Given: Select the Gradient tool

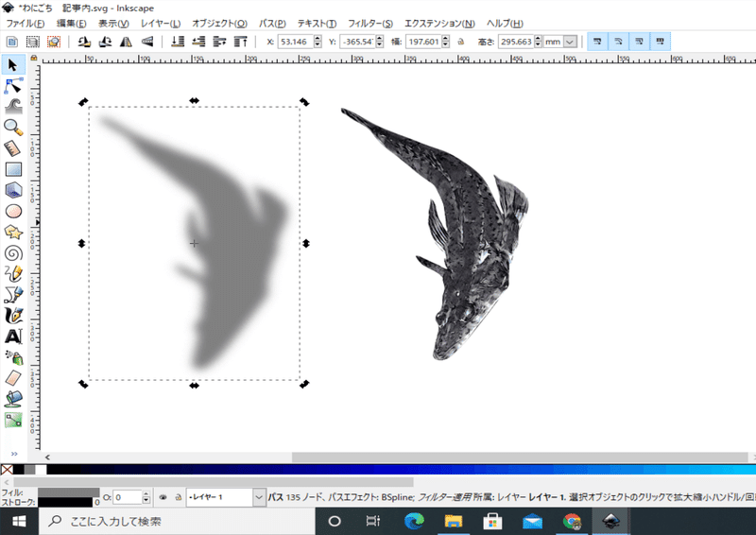Looking at the screenshot, I should click(13, 421).
